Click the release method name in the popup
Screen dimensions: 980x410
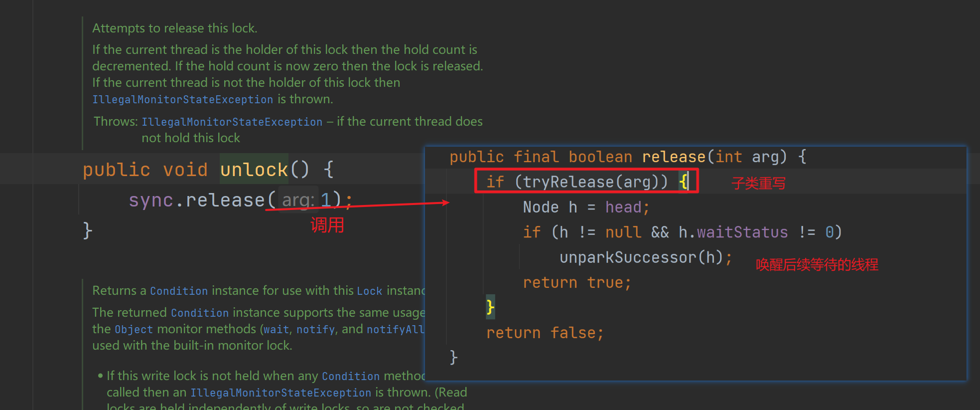pos(674,157)
